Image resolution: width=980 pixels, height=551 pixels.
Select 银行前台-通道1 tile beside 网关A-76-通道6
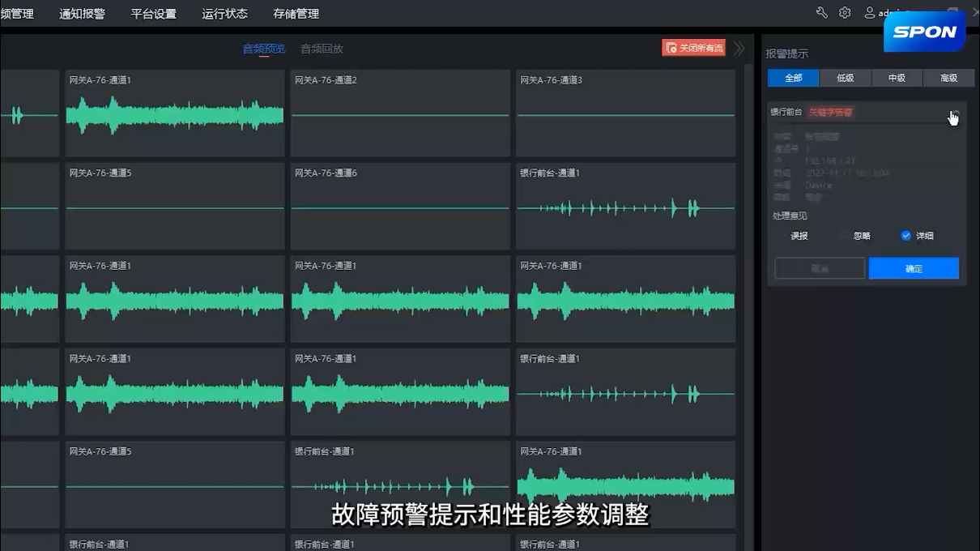click(x=625, y=206)
